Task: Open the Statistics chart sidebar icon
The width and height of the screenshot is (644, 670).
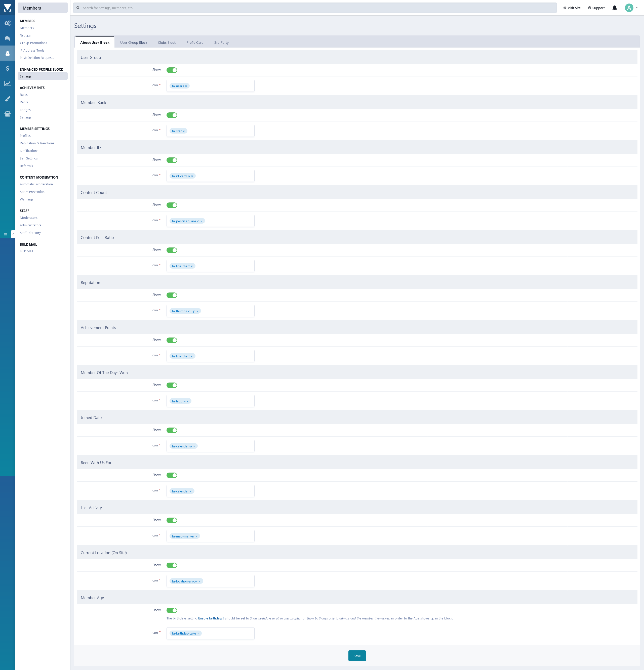Action: click(x=8, y=83)
